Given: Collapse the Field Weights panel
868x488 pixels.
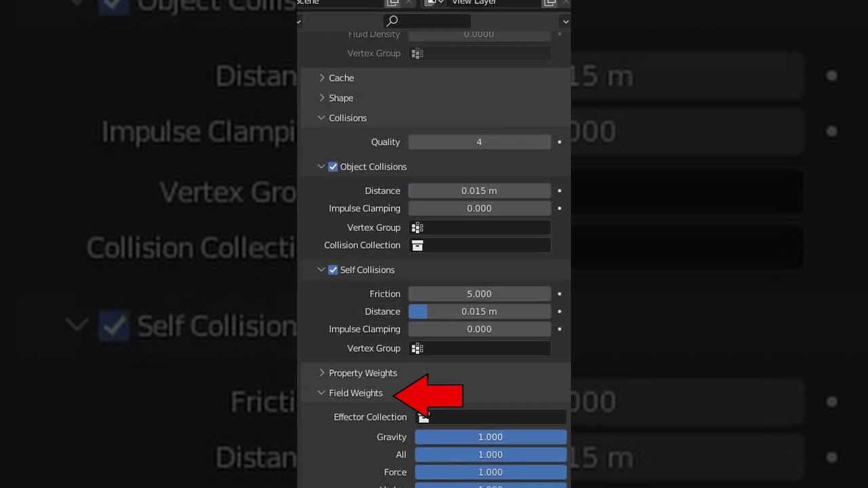Looking at the screenshot, I should point(321,393).
